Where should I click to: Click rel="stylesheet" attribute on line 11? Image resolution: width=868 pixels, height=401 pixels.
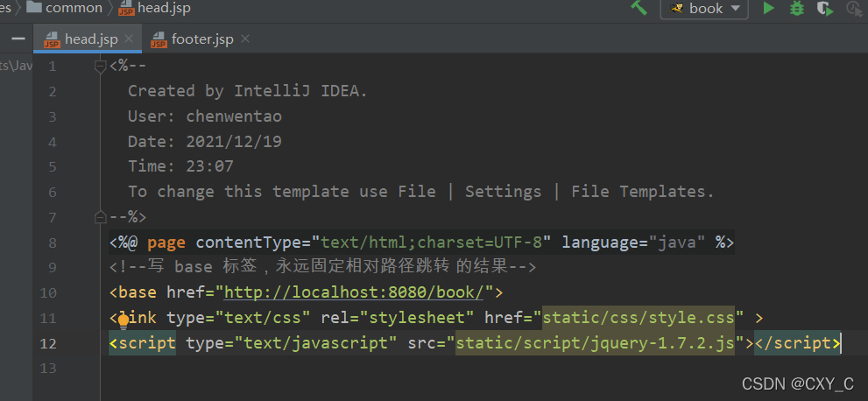click(x=397, y=318)
